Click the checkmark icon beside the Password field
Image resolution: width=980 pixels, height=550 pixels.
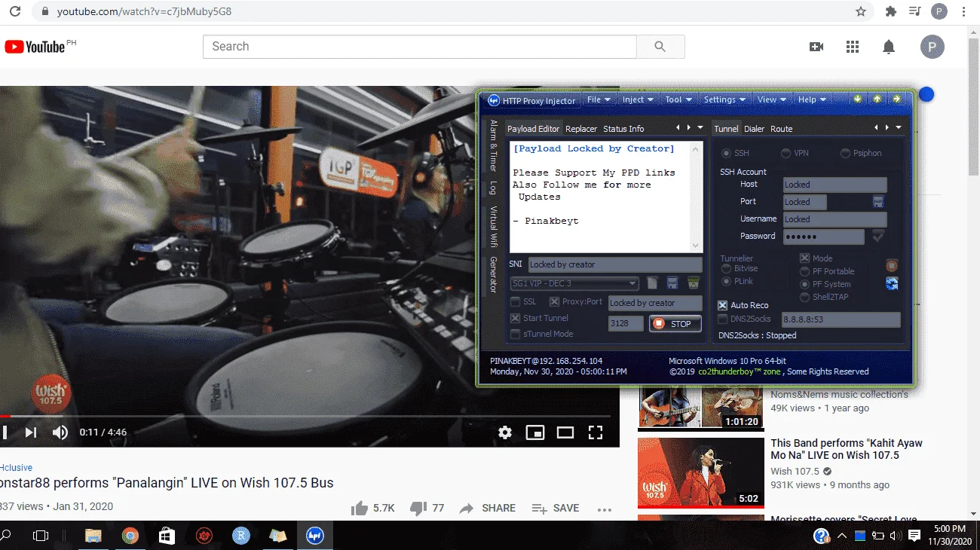[878, 236]
